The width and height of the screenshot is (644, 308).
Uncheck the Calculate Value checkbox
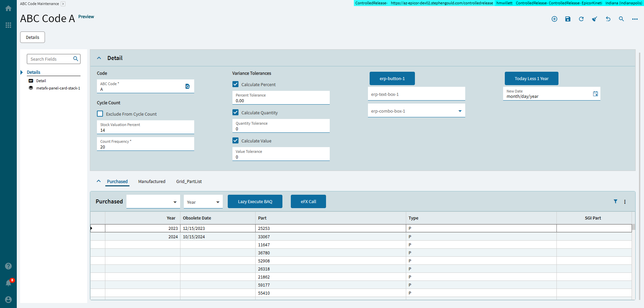tap(235, 140)
